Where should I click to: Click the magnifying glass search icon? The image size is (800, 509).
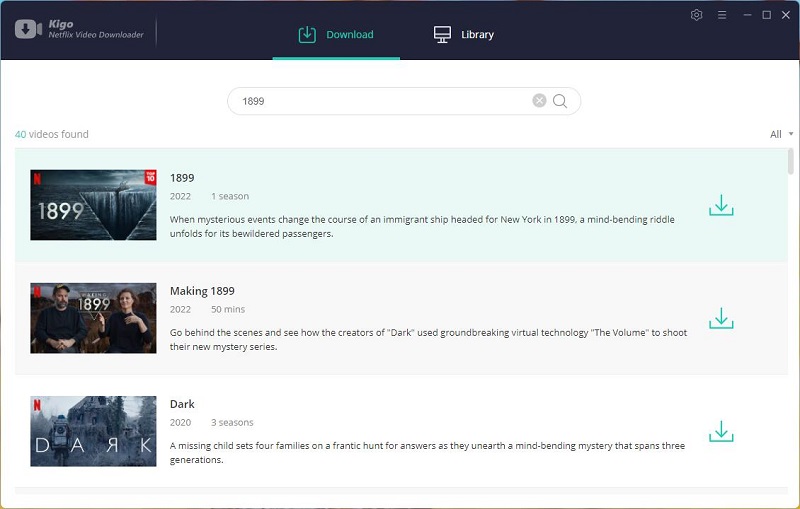[x=560, y=101]
